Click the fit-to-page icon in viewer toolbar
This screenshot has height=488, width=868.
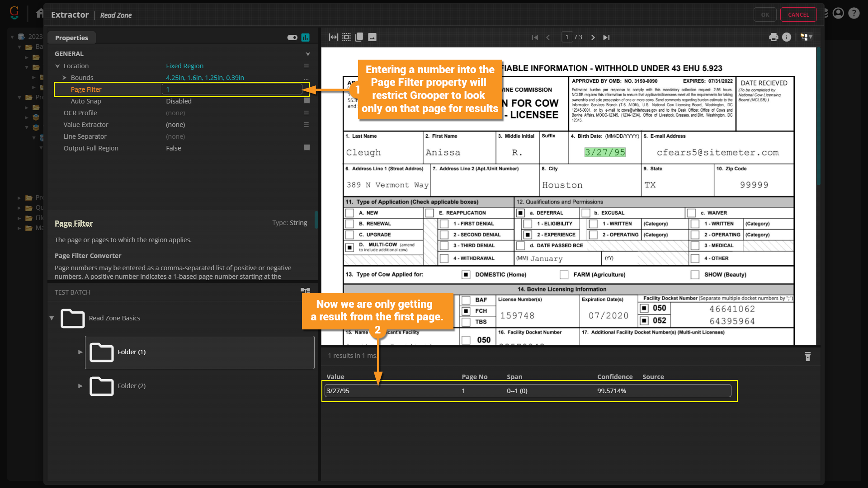(x=346, y=37)
